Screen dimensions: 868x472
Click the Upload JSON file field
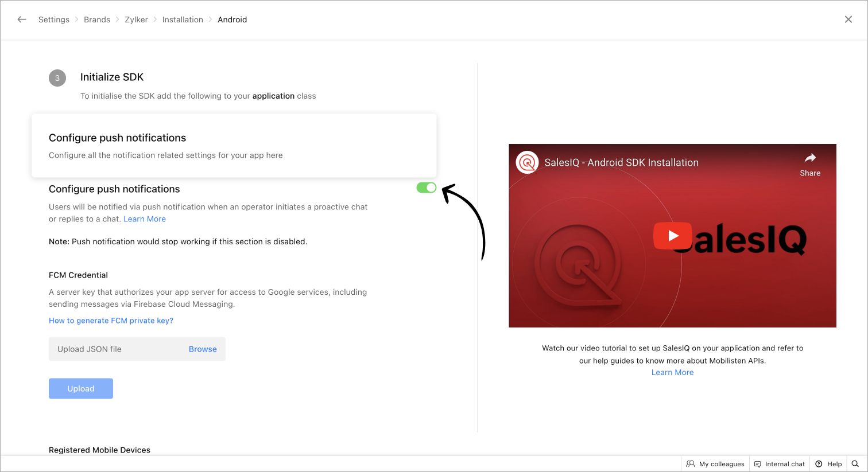tap(137, 349)
